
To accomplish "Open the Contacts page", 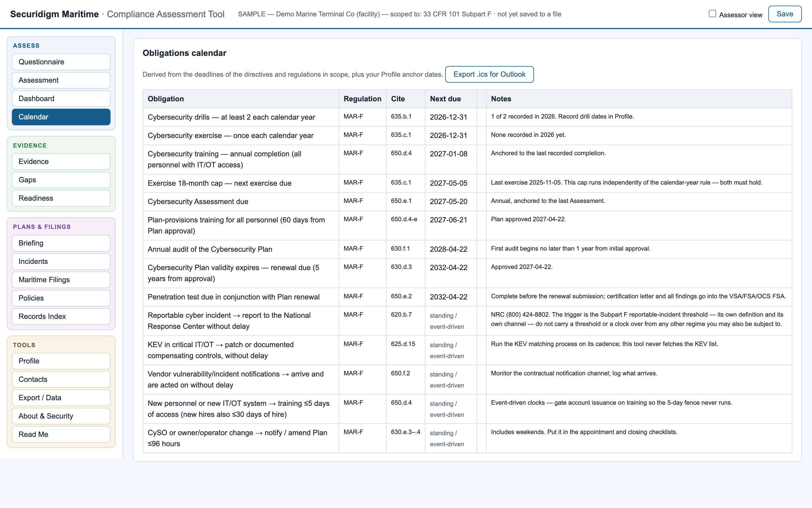I will click(x=61, y=379).
